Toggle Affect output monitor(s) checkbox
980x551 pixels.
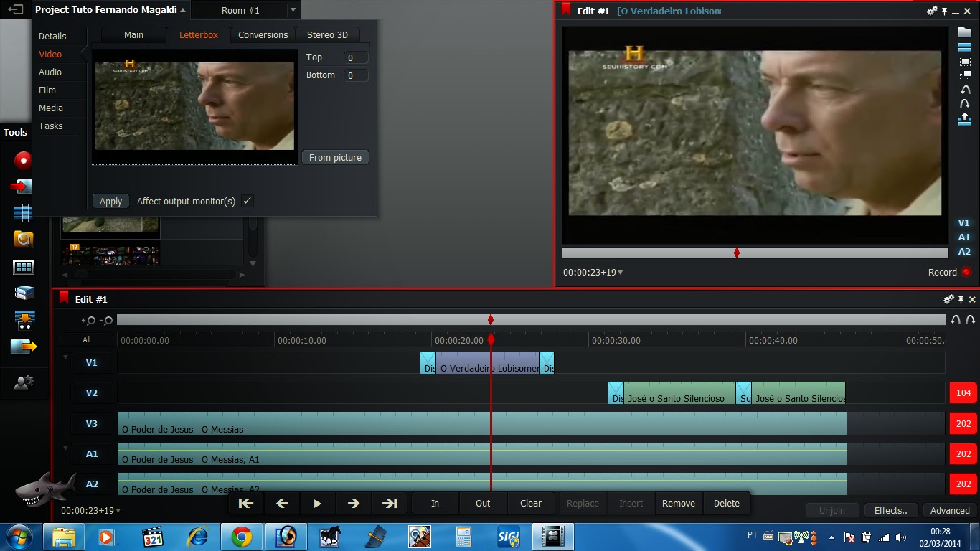(248, 201)
